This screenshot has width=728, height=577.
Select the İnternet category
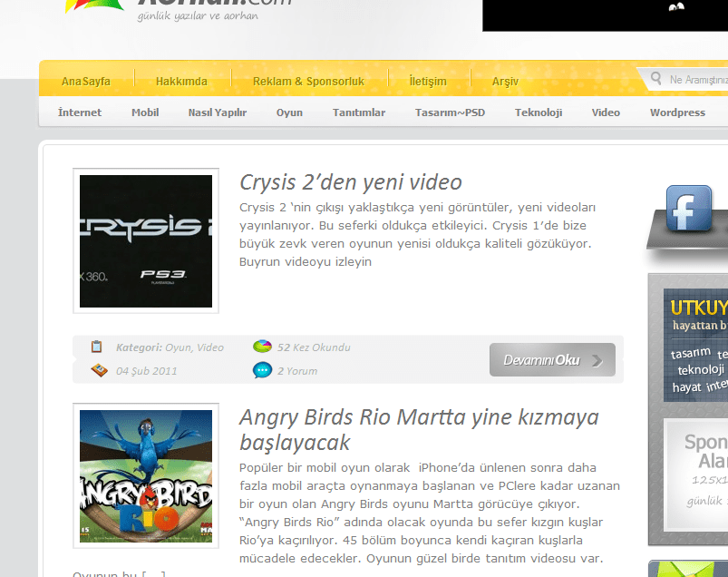tap(80, 112)
